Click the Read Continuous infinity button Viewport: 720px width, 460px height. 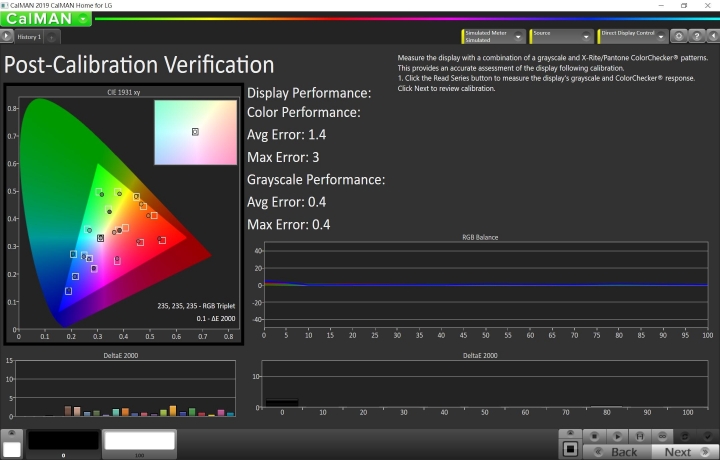pos(662,436)
